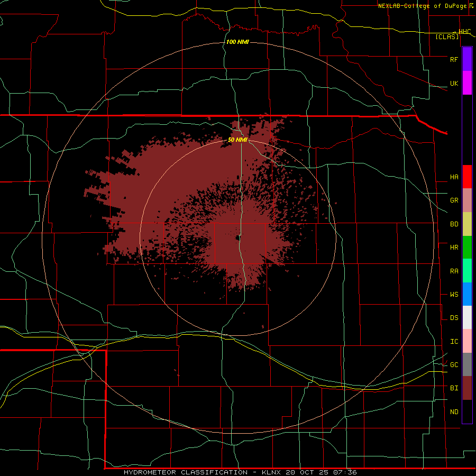Image resolution: width=476 pixels, height=476 pixels.
Task: Click the RF purple legend swatch
Action: [467, 59]
